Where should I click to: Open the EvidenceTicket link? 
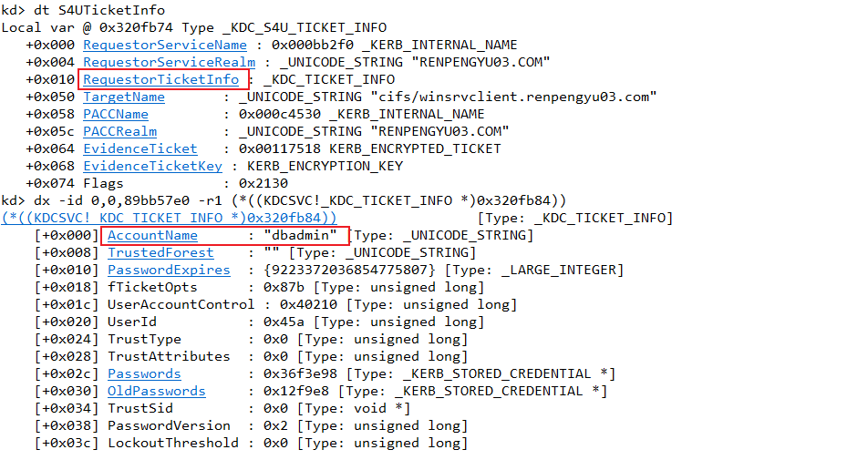140,148
